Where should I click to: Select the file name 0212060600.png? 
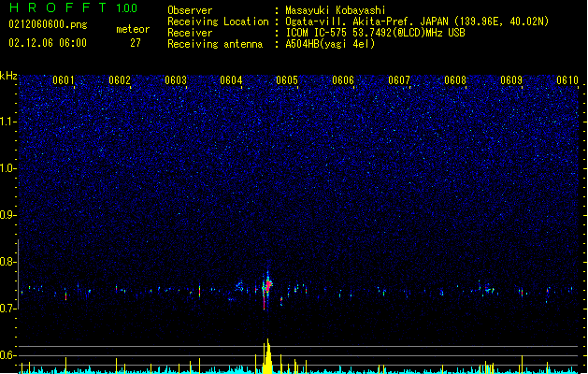click(48, 24)
